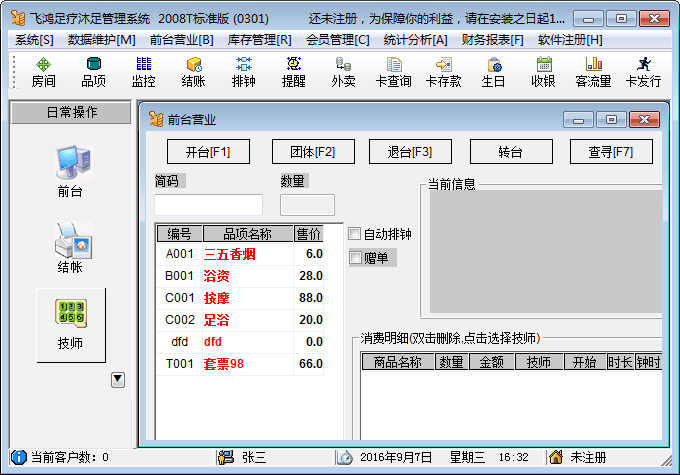Collapse the 日常操作 sidebar header
Image resolution: width=680 pixels, height=475 pixels.
point(71,112)
